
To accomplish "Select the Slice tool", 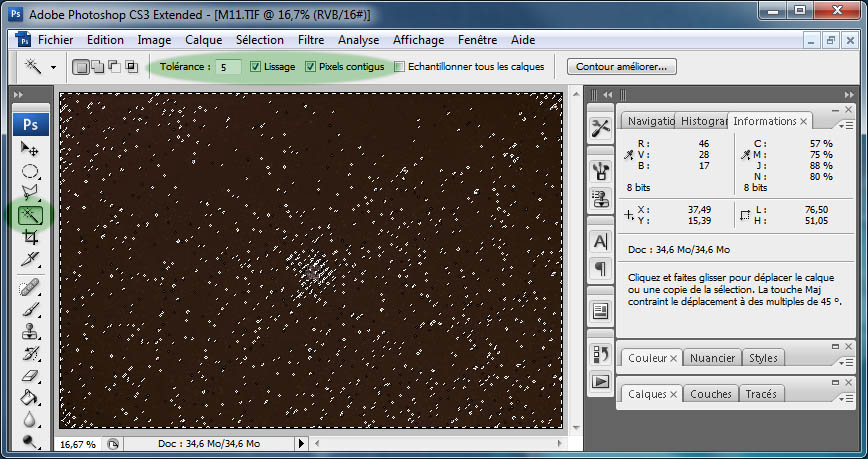I will click(x=30, y=259).
